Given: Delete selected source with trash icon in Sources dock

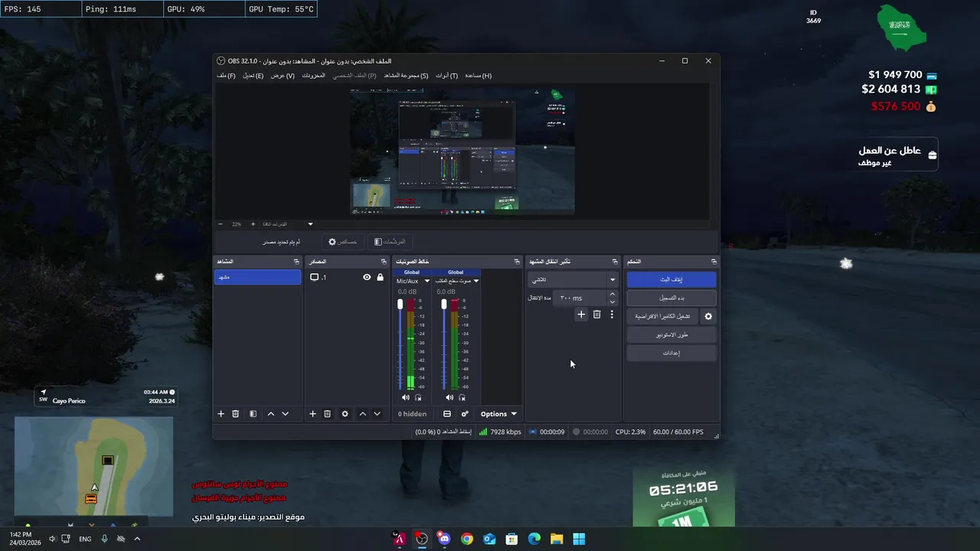Looking at the screenshot, I should (327, 414).
